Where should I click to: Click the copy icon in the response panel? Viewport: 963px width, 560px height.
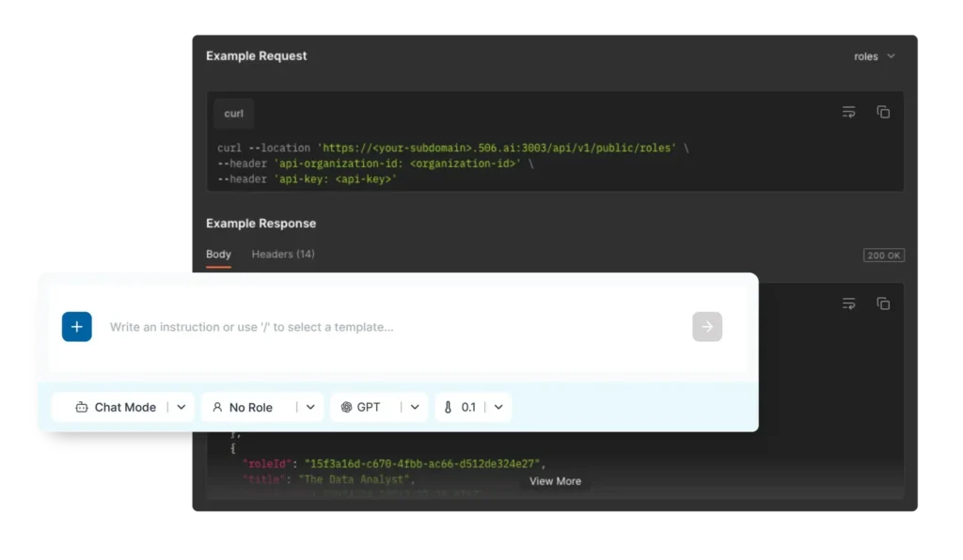[x=883, y=303]
